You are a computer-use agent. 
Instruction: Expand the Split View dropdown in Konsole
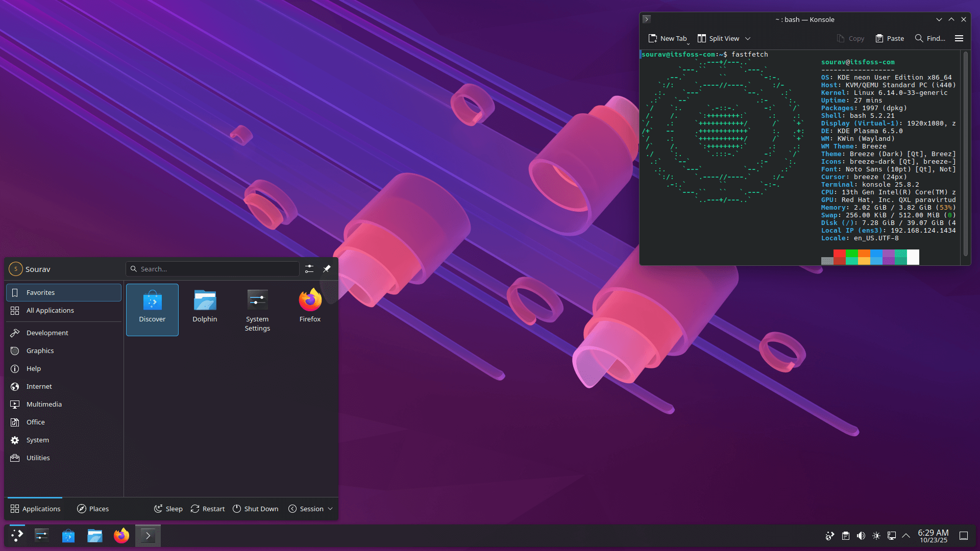click(748, 38)
